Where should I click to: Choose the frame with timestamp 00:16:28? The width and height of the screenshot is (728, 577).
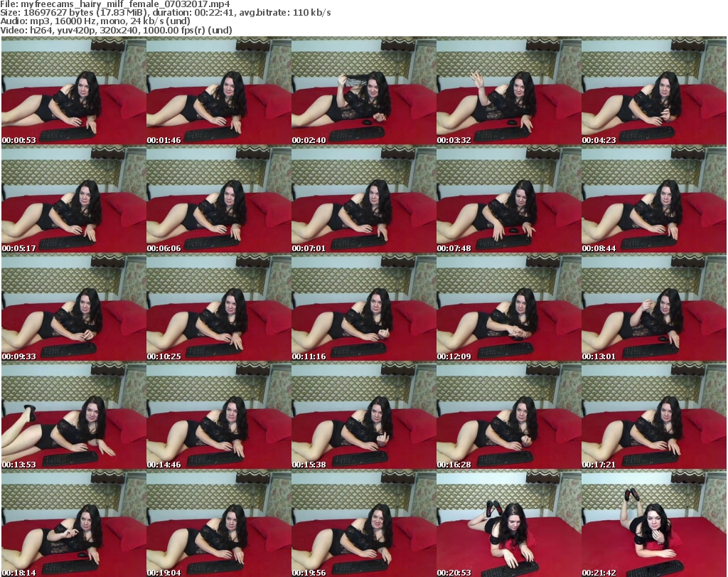coord(509,415)
